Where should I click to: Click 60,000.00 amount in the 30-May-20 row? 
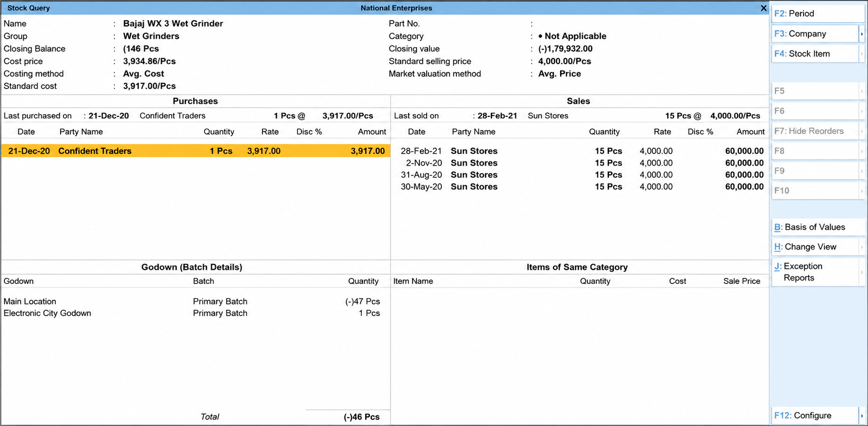coord(744,187)
